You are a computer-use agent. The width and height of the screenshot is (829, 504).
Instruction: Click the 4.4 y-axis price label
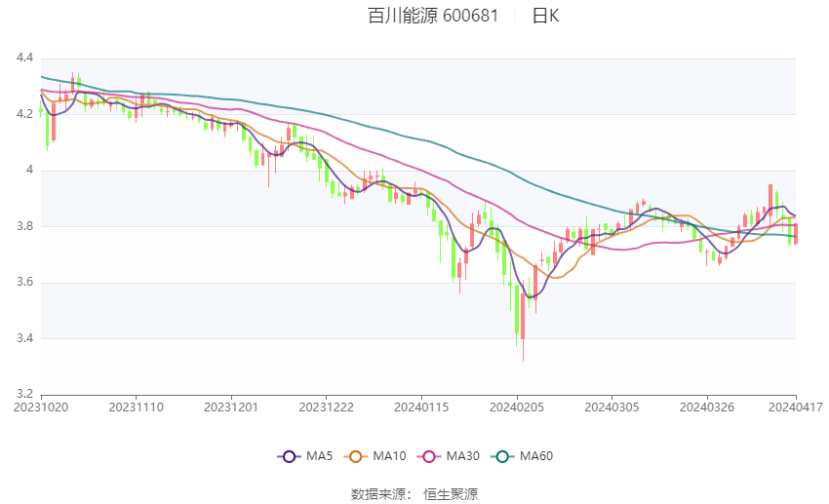[x=24, y=58]
